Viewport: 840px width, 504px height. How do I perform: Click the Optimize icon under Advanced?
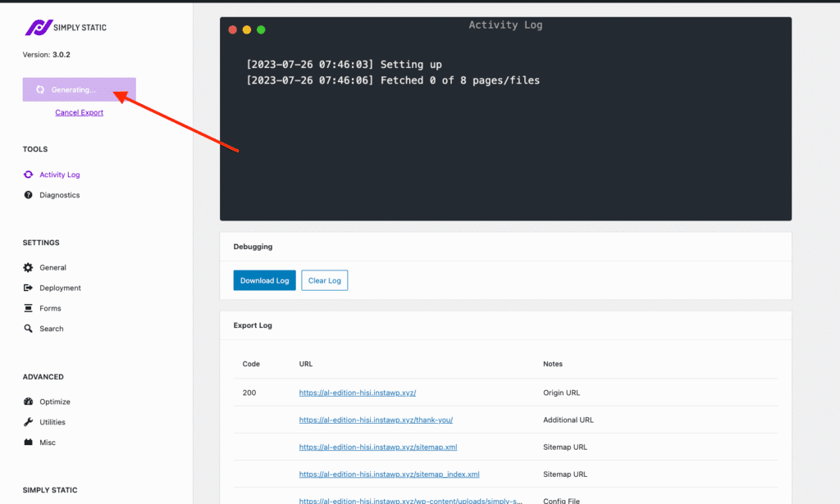click(27, 402)
